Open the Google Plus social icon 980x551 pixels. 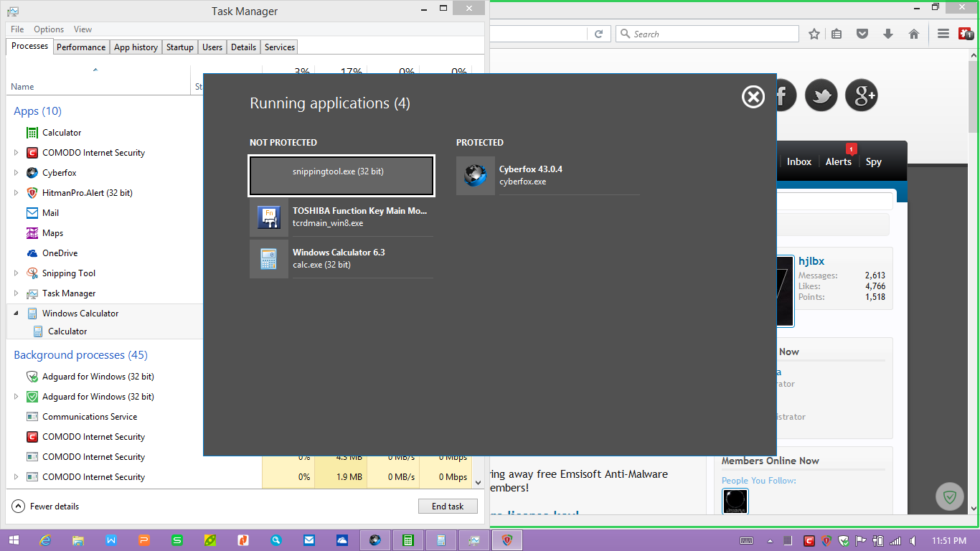tap(862, 95)
